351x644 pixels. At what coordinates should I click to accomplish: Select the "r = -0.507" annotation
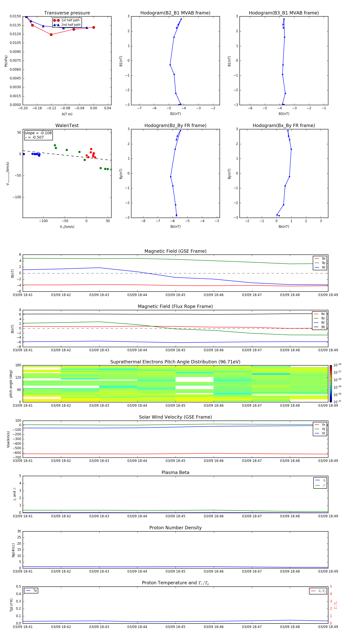(34, 137)
